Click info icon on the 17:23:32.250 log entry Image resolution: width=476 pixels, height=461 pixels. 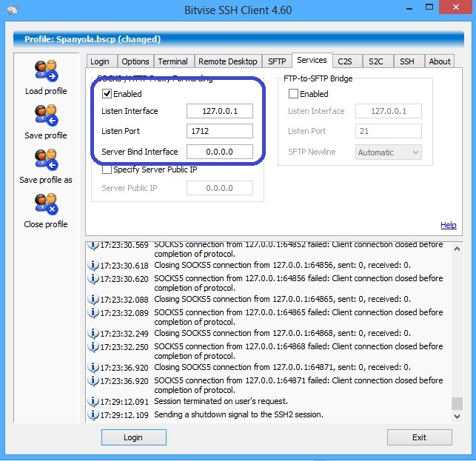(x=93, y=346)
